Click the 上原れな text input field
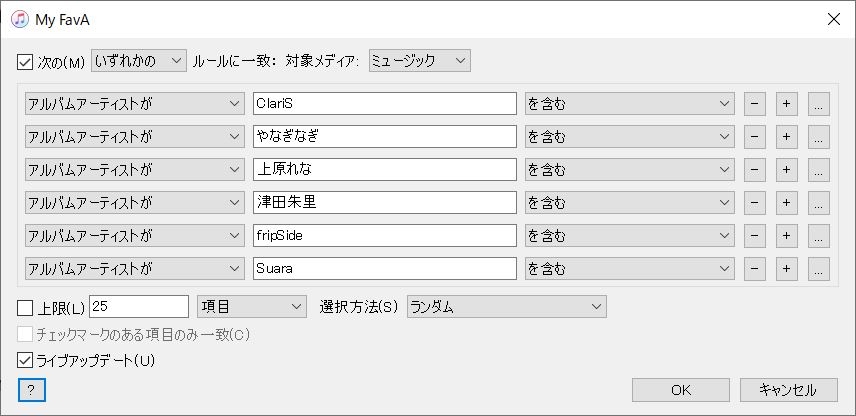 pos(384,169)
